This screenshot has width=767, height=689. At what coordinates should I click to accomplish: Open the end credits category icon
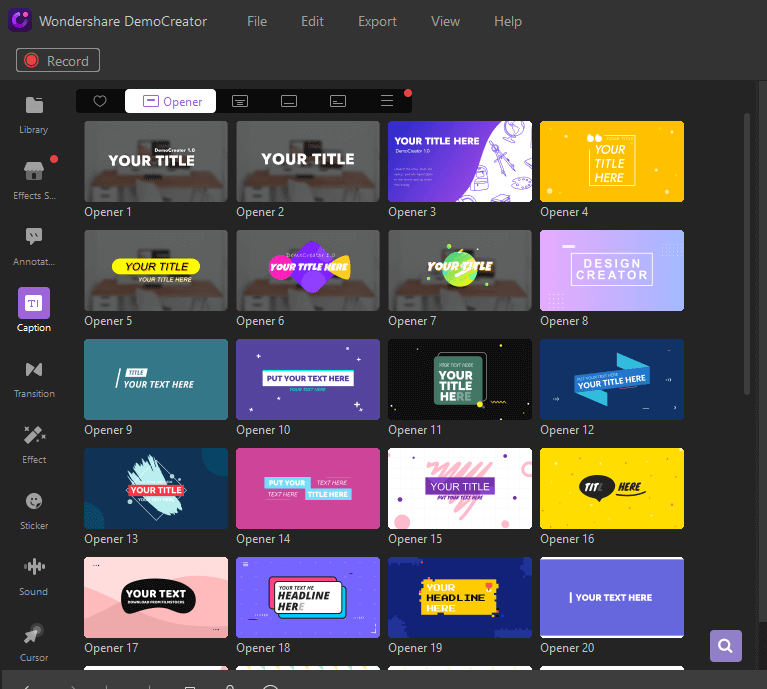(387, 101)
